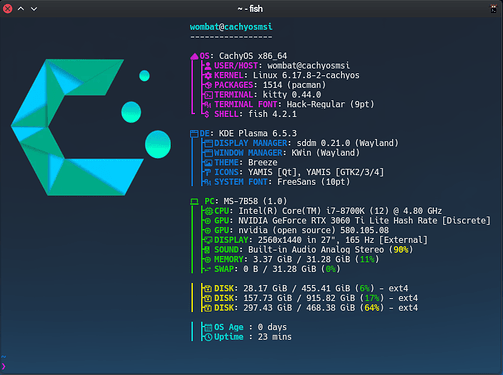Click the text "KDE Plasma 6.5.3"
Image resolution: width=503 pixels, height=375 pixels.
(258, 134)
